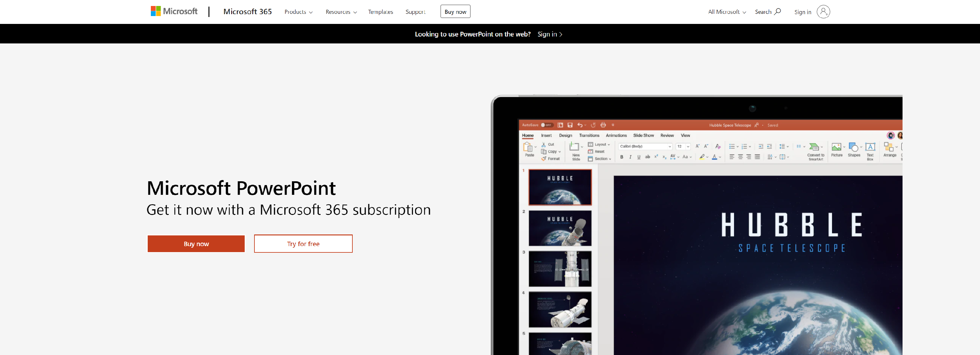Switch to the Design tab
Screen dimensions: 980x355
pos(565,135)
